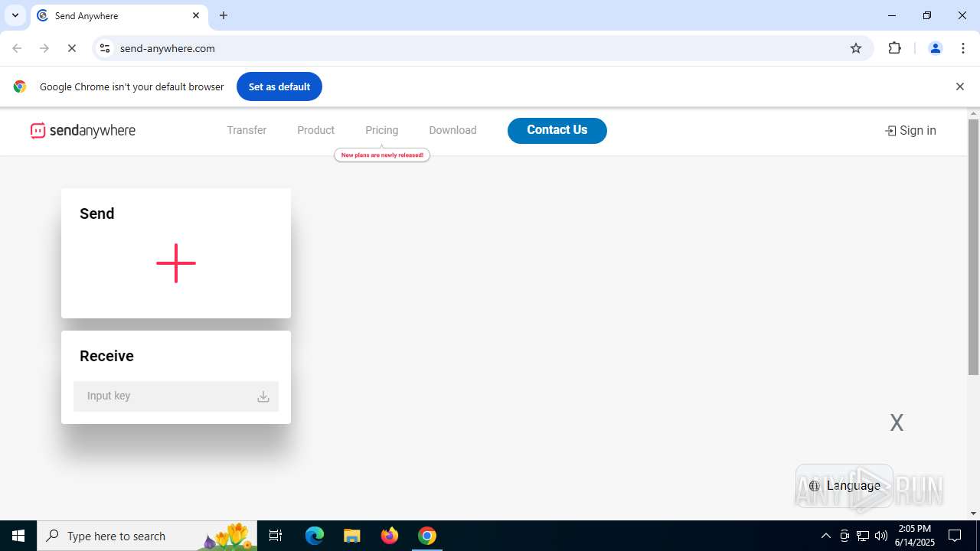Stop loading the page

[x=72, y=48]
